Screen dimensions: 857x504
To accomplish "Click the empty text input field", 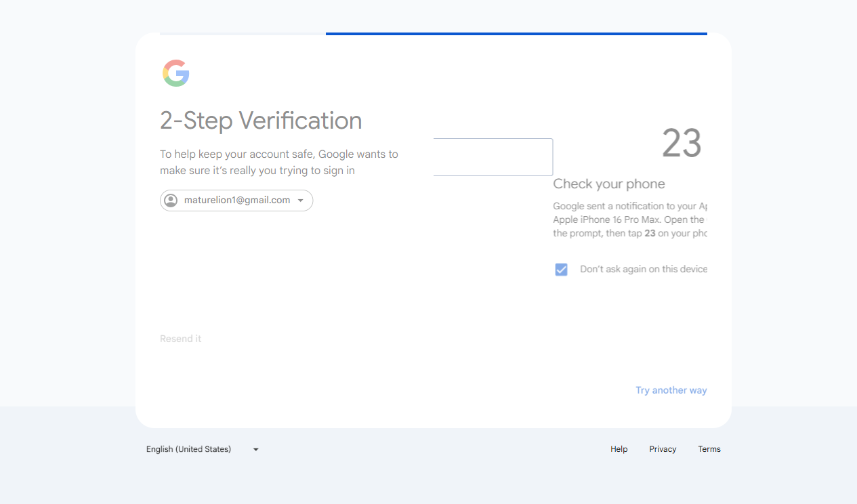I will (x=493, y=157).
